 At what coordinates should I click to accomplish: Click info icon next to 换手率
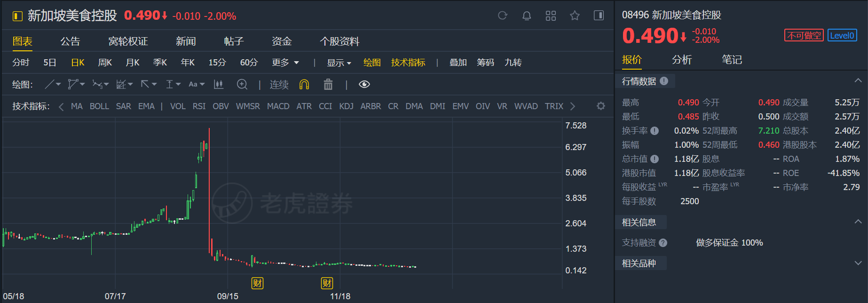tap(655, 131)
